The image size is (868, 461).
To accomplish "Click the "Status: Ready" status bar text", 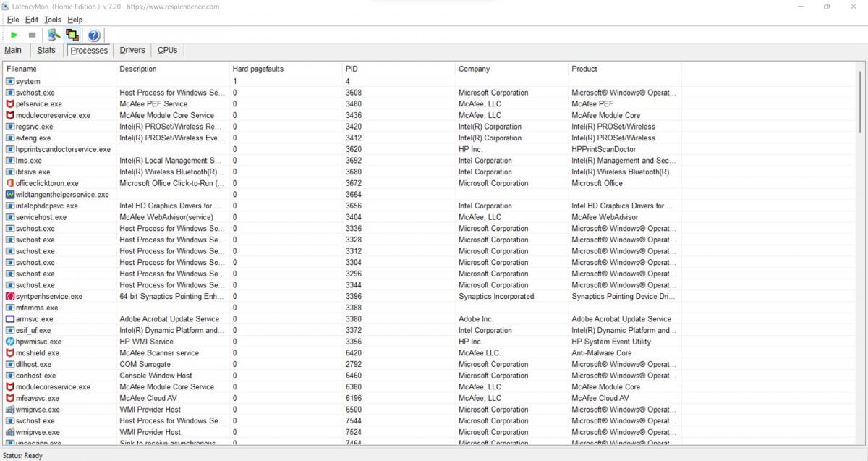I will [x=23, y=455].
